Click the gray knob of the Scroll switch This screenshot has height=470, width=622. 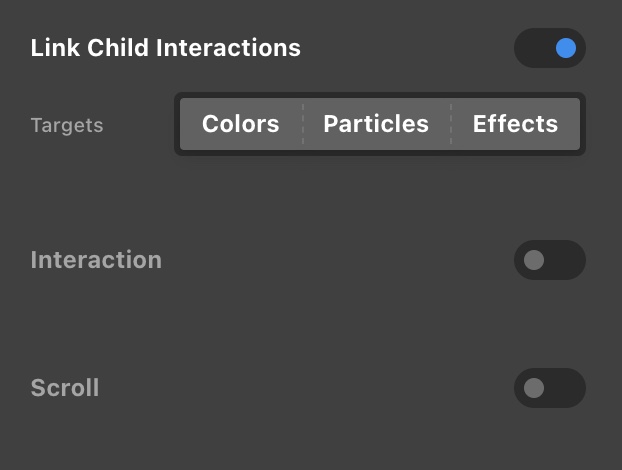(534, 388)
